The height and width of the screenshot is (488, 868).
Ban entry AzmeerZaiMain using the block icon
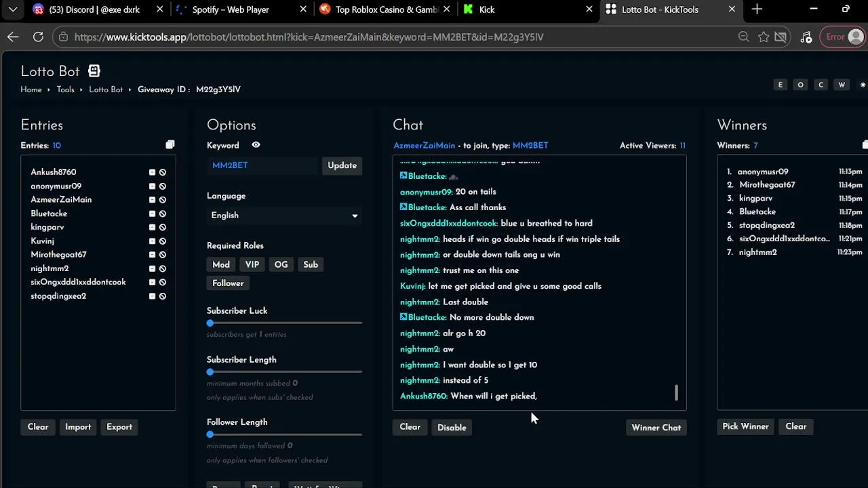point(163,200)
